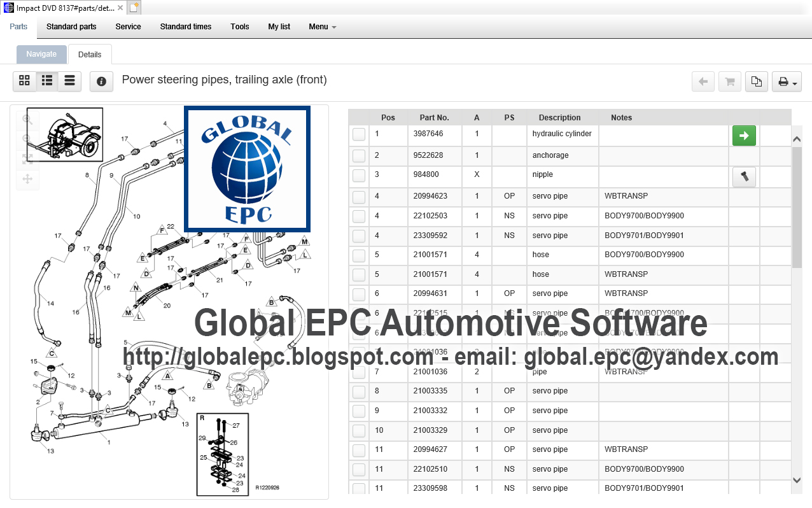Follow green arrow for hydraulic cylinder
Viewport: 812px width, 508px height.
pos(744,136)
